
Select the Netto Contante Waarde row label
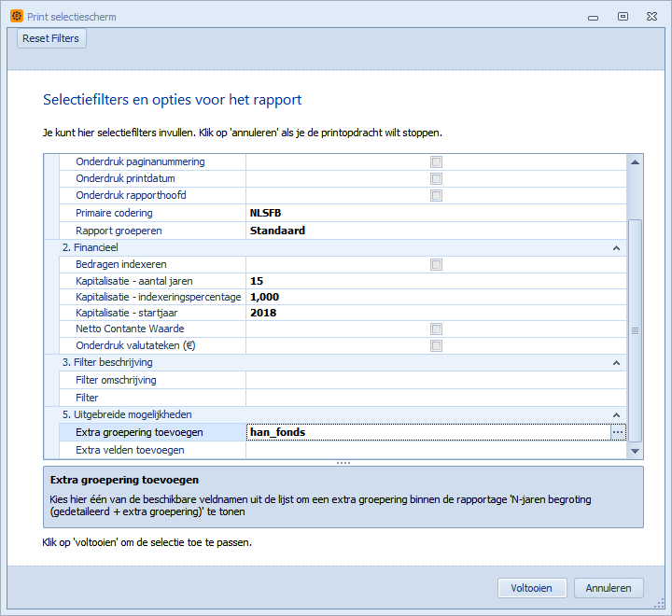(x=130, y=329)
